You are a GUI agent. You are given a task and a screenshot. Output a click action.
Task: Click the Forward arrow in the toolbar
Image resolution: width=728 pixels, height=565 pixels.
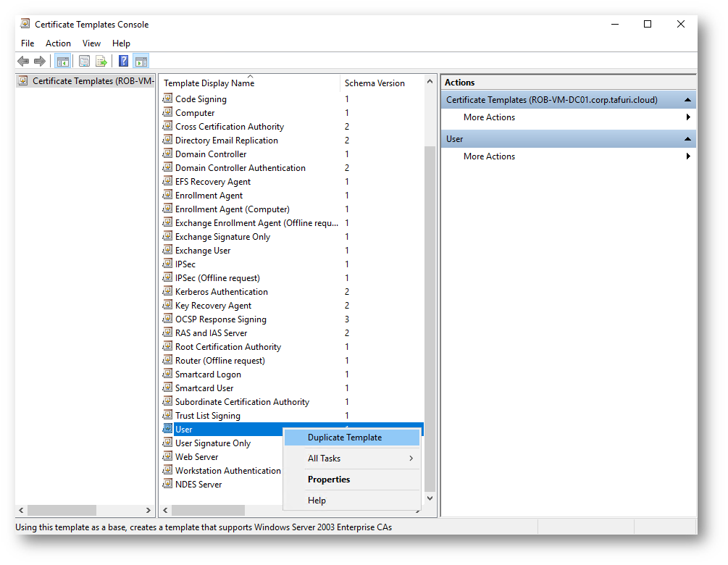click(40, 62)
